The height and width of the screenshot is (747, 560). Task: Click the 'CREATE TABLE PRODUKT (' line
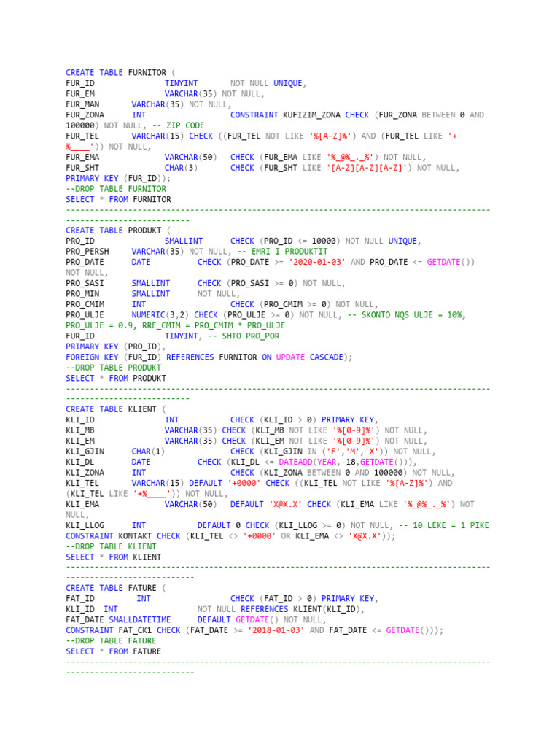click(118, 230)
